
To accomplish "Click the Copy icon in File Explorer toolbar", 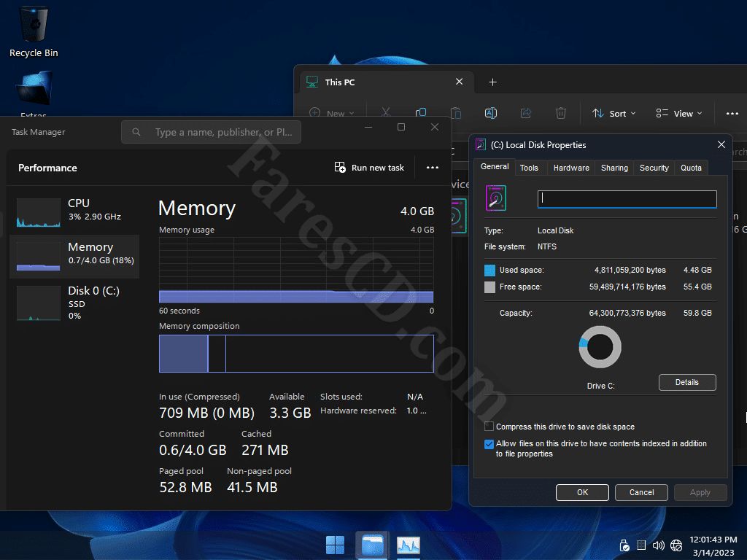I will (421, 113).
